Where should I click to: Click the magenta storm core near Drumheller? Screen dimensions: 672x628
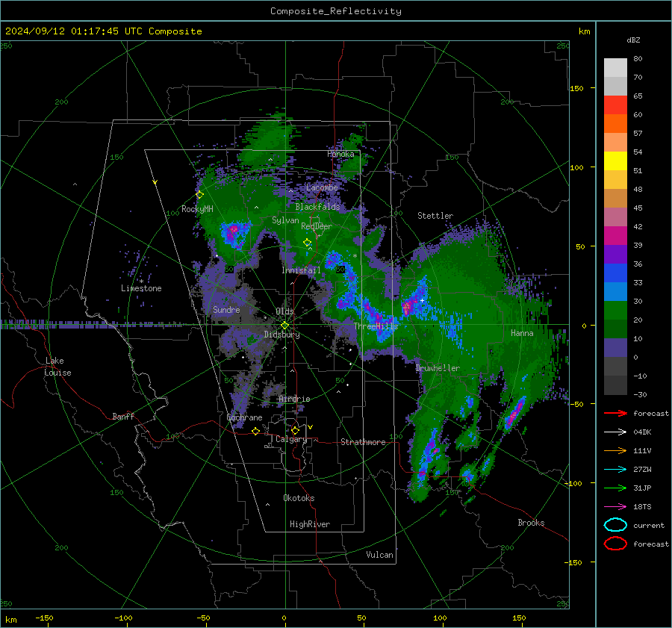(407, 307)
